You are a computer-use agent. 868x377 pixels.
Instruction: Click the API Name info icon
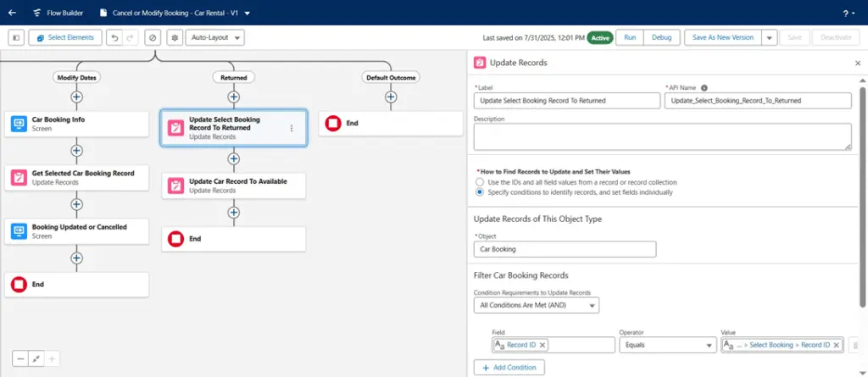point(704,88)
